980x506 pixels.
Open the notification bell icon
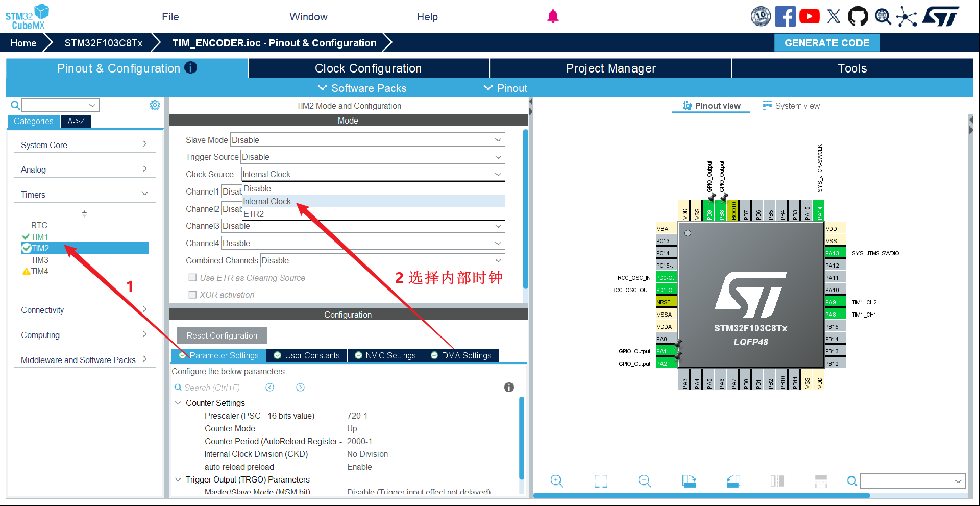[553, 16]
